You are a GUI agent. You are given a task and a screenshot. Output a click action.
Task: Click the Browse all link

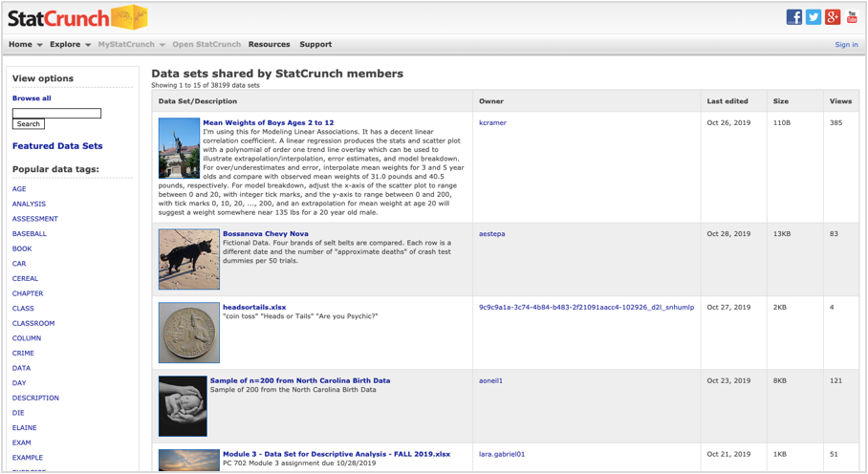click(x=32, y=98)
